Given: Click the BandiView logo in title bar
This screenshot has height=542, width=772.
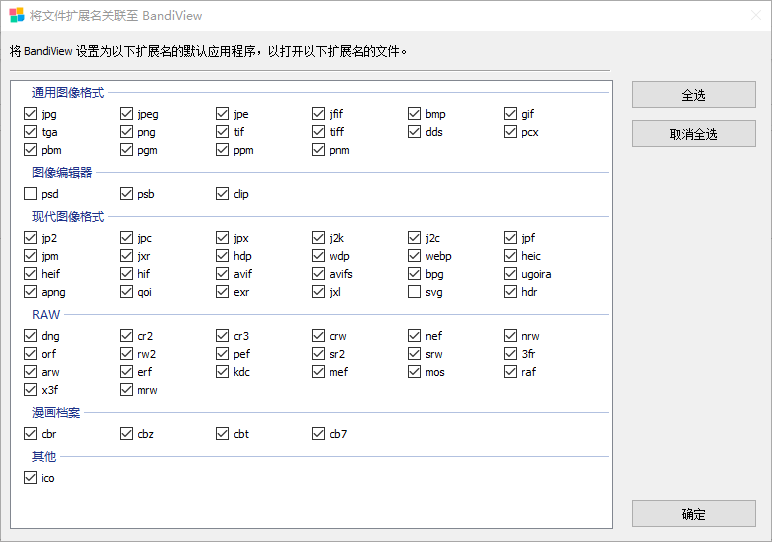Looking at the screenshot, I should [x=16, y=15].
